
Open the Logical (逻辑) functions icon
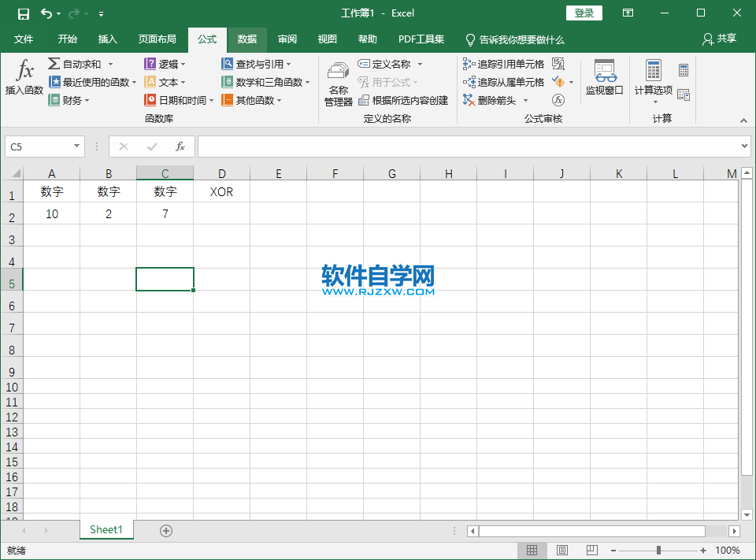[150, 64]
